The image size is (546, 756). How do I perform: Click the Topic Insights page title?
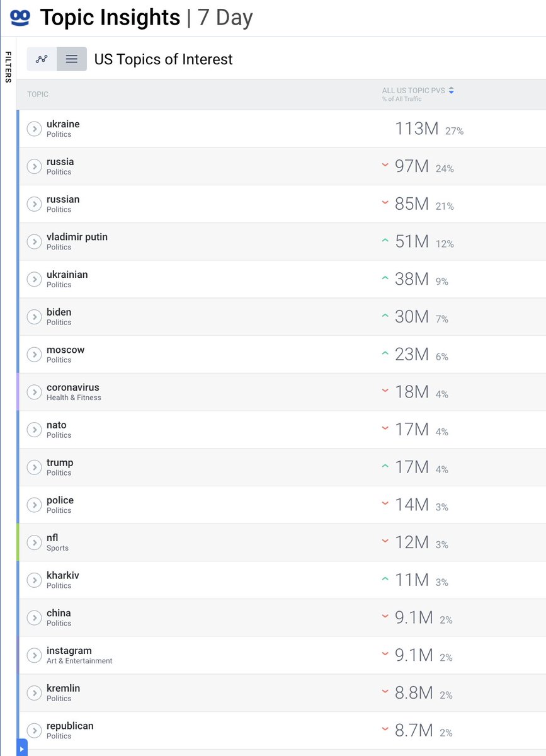[x=110, y=17]
